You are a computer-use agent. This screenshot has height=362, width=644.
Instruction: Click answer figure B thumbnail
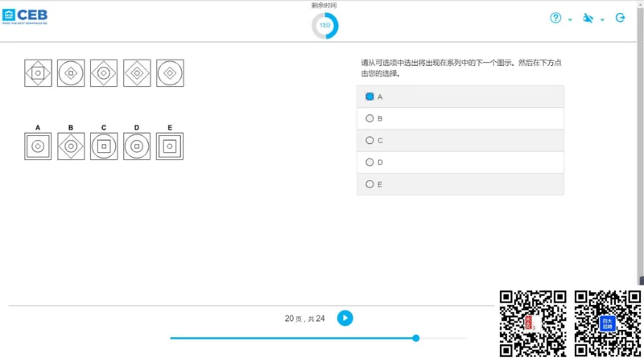[x=71, y=146]
